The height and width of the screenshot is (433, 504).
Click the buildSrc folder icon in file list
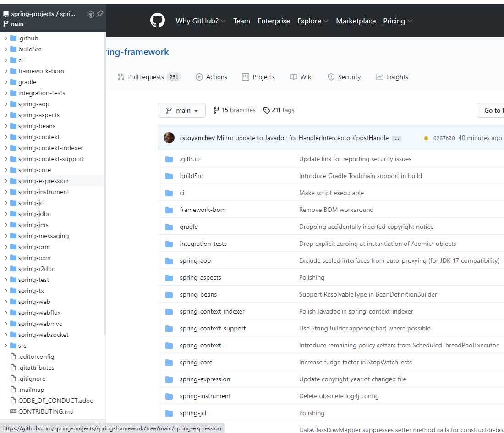click(169, 176)
